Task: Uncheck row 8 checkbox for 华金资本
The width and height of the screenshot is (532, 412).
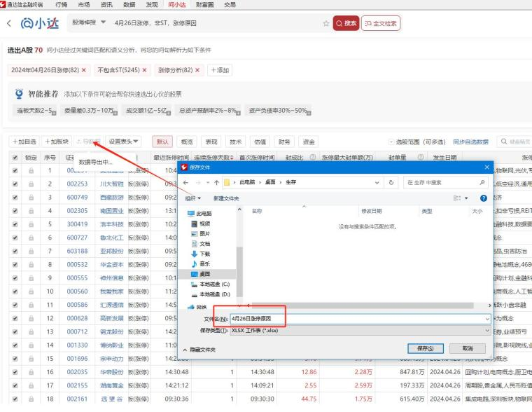Action: pos(15,265)
